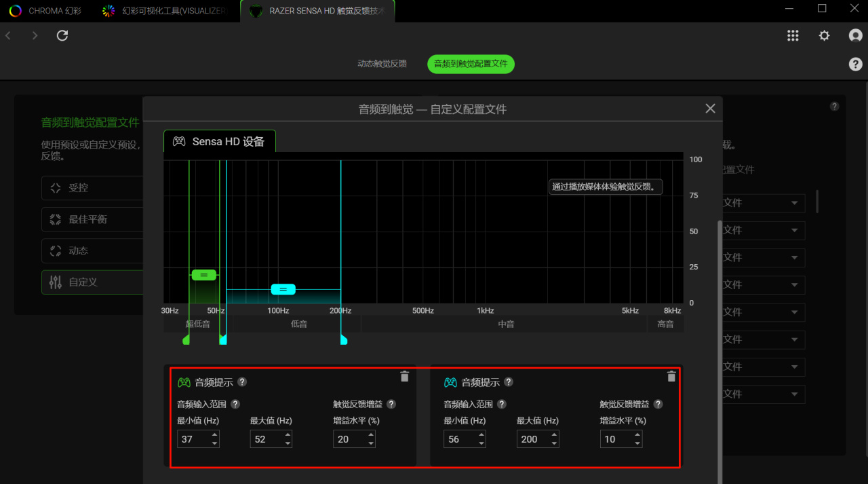Click the 中音 band label
The height and width of the screenshot is (484, 868).
tap(506, 324)
